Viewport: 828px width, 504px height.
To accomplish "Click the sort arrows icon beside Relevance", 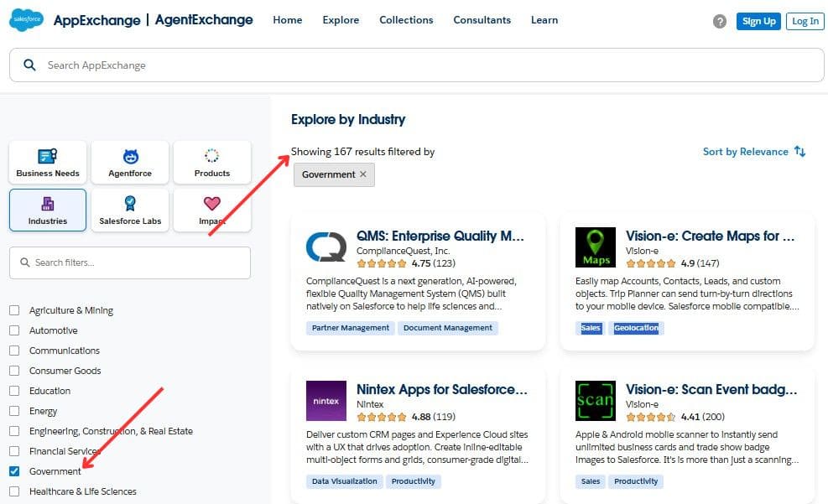I will [x=800, y=152].
